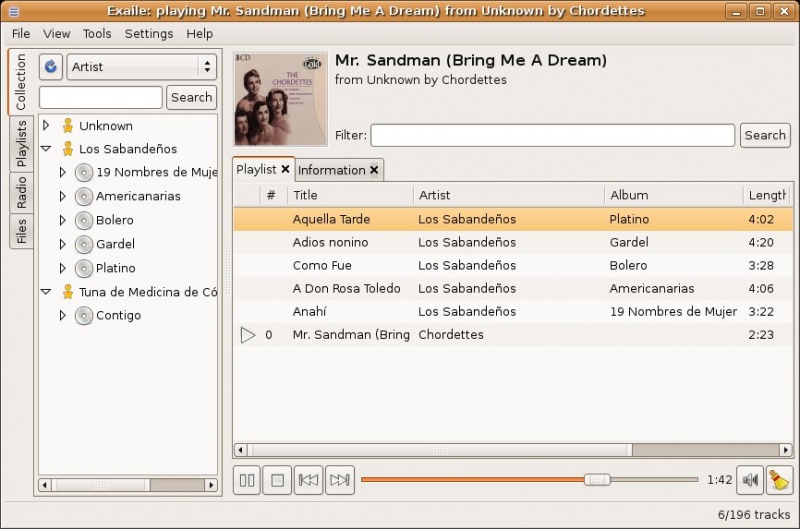800x529 pixels.
Task: Mute audio using the speaker icon
Action: 749,480
